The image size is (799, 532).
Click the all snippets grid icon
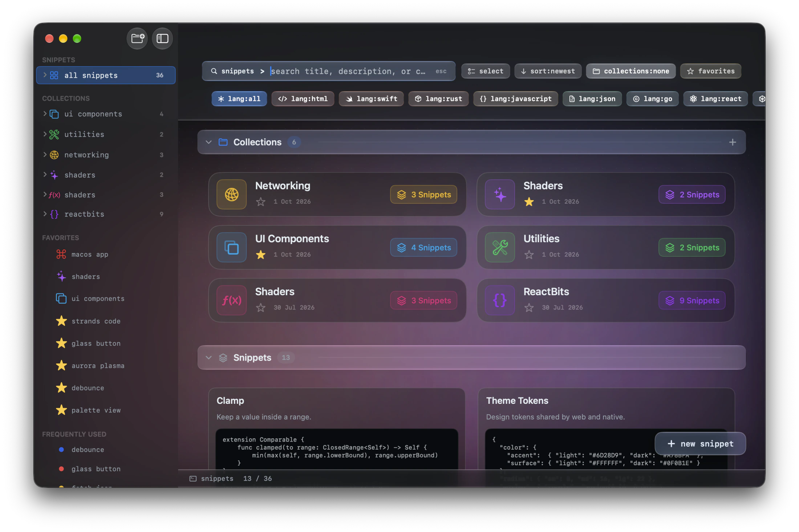[x=54, y=75]
